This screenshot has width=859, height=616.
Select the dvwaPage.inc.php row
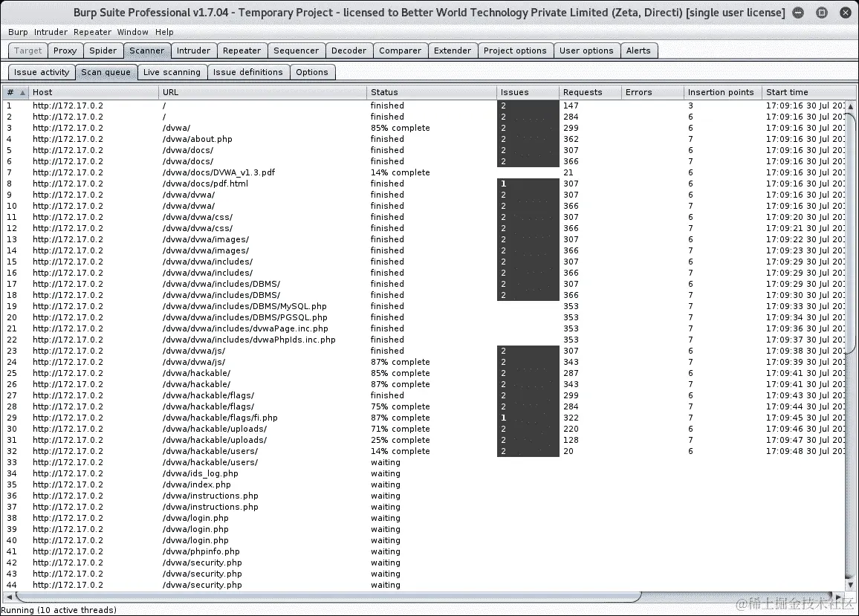coord(424,328)
